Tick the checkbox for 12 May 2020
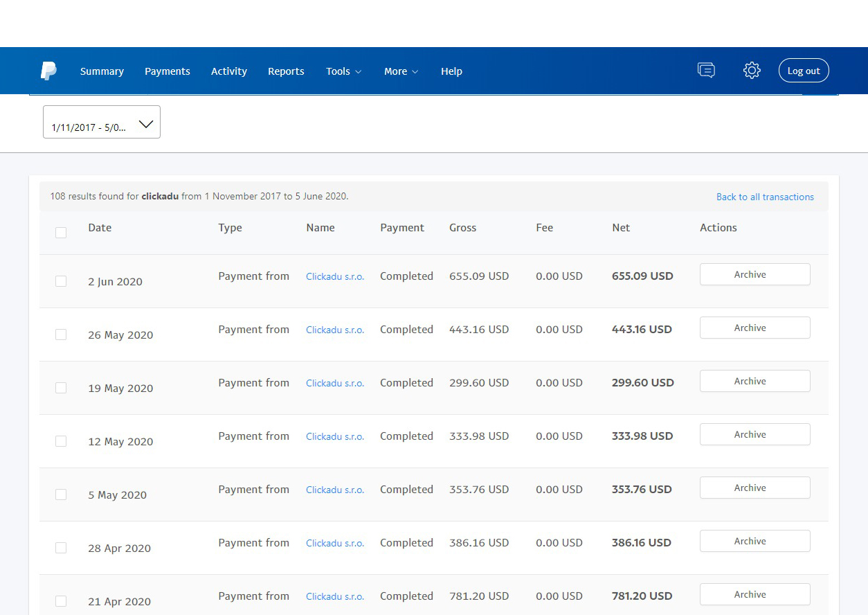The height and width of the screenshot is (615, 868). coord(61,441)
